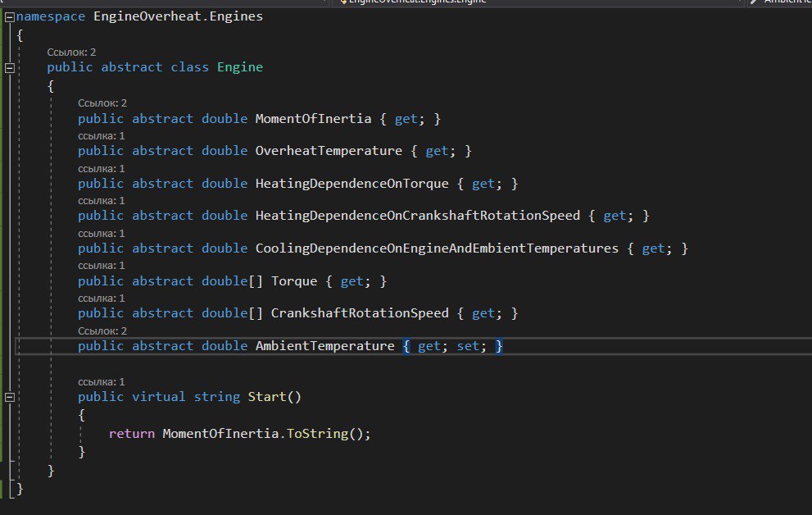Click the Start method name
This screenshot has width=812, height=515.
[x=266, y=397]
